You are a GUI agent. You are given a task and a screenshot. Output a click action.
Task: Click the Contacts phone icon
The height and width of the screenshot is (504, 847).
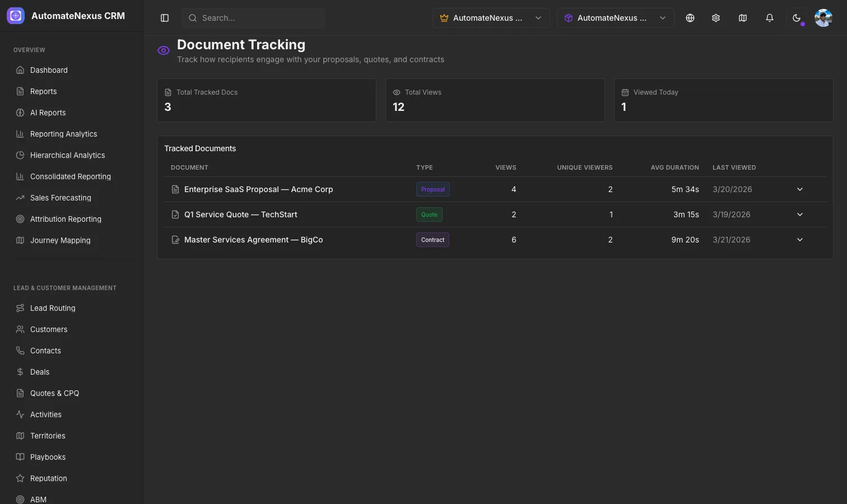click(x=20, y=351)
